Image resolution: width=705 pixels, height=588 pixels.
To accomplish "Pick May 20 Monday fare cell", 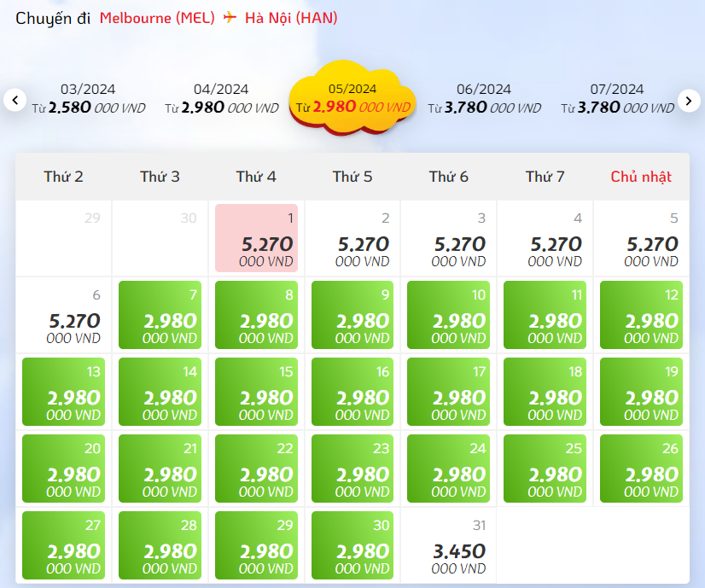I will pos(63,469).
